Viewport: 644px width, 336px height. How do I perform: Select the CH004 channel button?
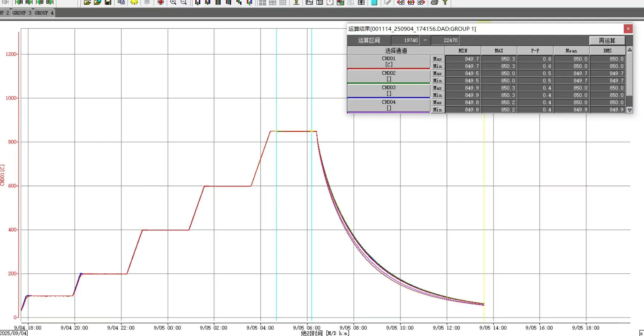tap(389, 105)
